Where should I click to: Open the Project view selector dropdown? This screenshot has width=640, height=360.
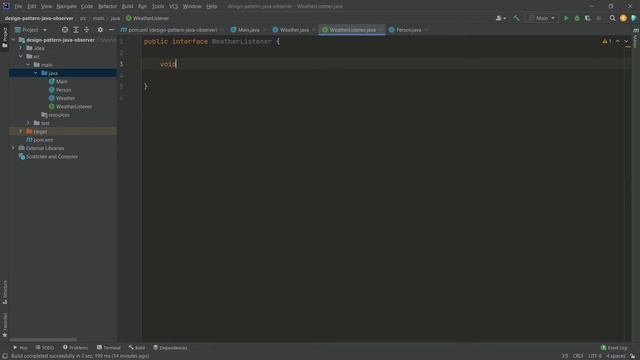[31, 30]
